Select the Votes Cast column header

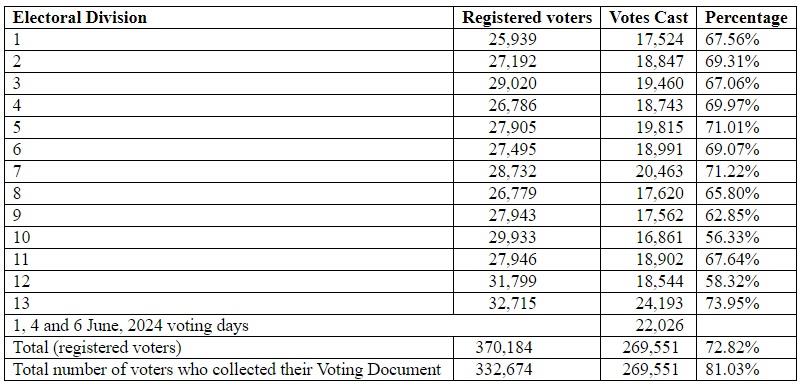(x=648, y=18)
